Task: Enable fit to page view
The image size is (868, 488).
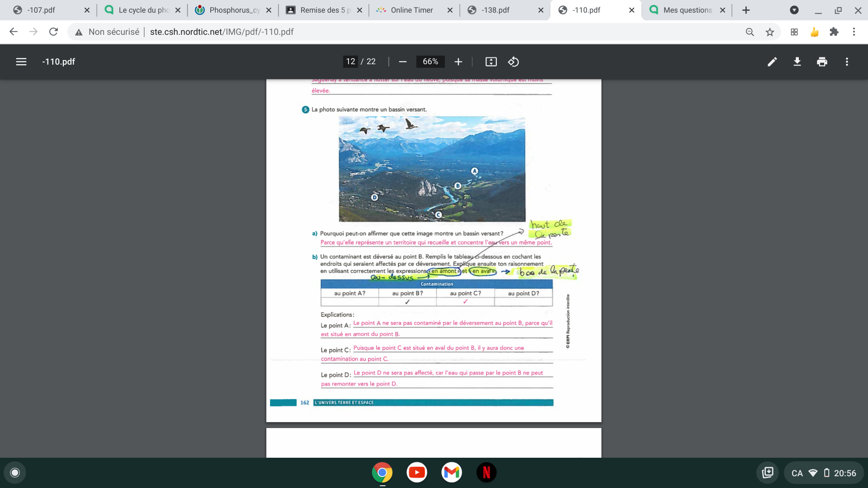Action: pyautogui.click(x=491, y=62)
